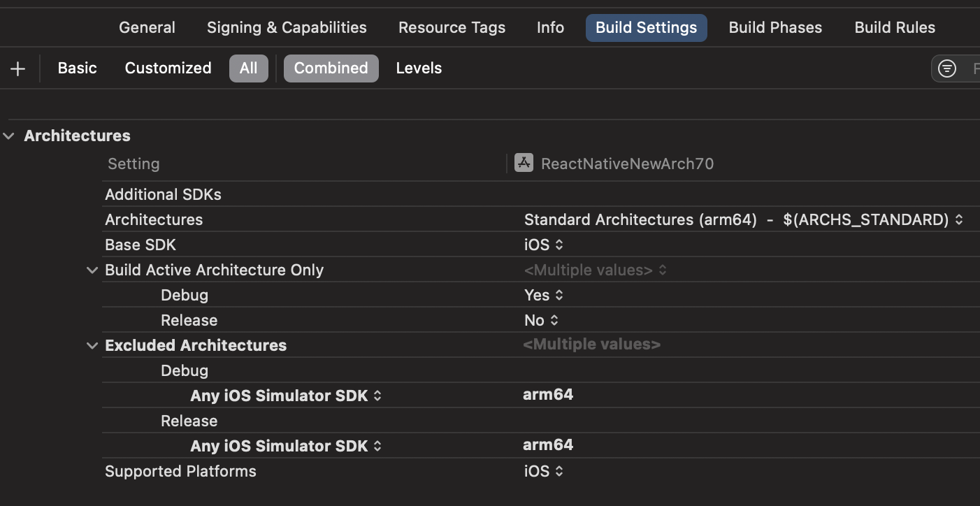Open the Release No dropdown
The image size is (980, 506).
(553, 320)
